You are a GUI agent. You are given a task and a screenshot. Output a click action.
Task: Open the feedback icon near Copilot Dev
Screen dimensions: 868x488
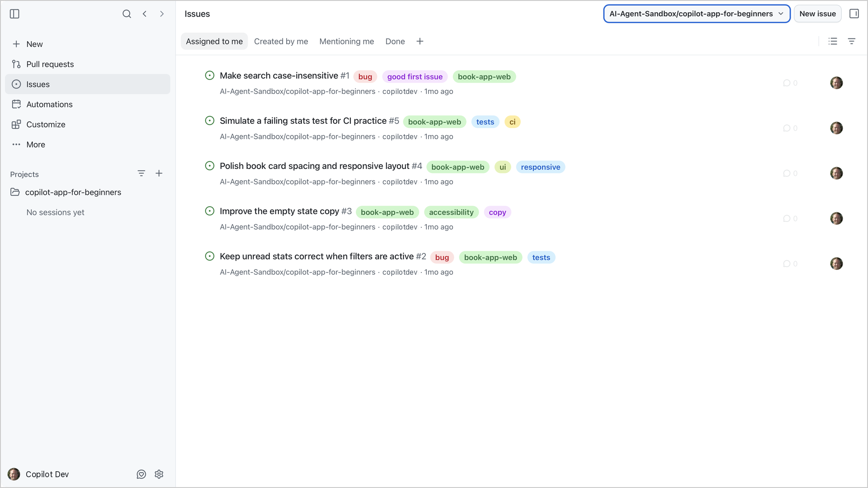[x=142, y=474]
